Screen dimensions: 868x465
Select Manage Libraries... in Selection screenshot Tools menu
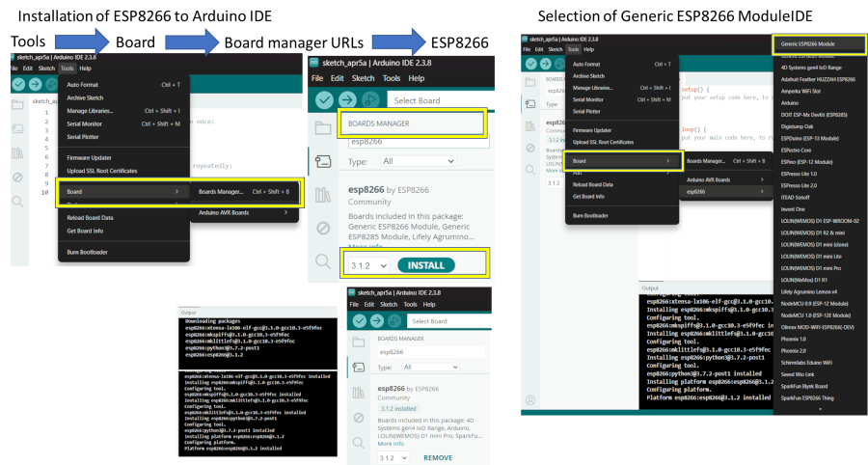coord(622,88)
